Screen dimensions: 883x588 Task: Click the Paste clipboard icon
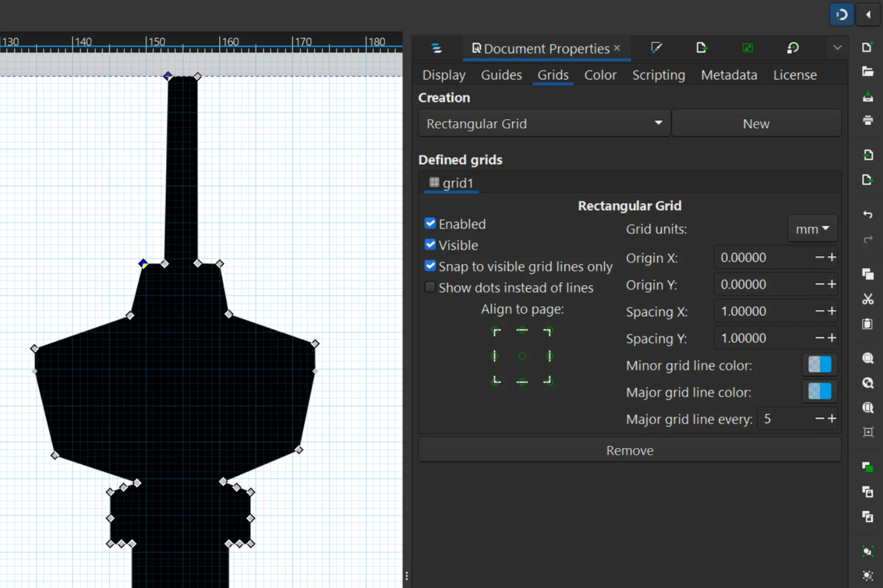tap(867, 324)
